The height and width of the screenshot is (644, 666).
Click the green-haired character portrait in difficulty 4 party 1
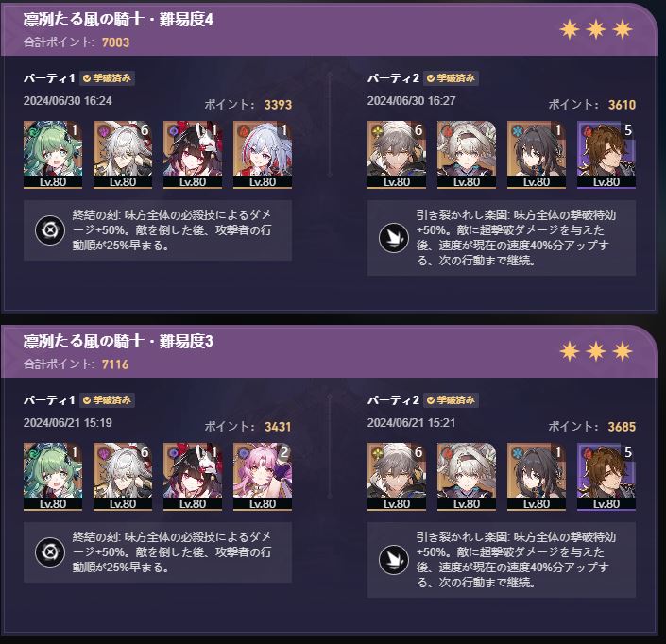point(53,155)
